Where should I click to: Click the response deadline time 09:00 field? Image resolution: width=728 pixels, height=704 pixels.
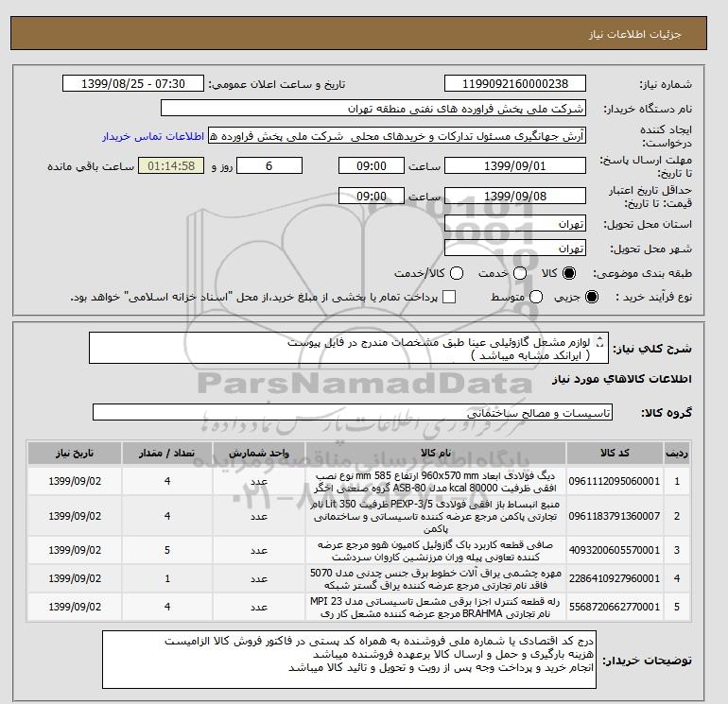click(x=372, y=165)
